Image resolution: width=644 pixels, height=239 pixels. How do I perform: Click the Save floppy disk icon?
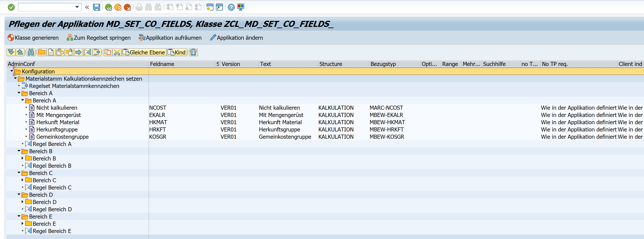[97, 7]
